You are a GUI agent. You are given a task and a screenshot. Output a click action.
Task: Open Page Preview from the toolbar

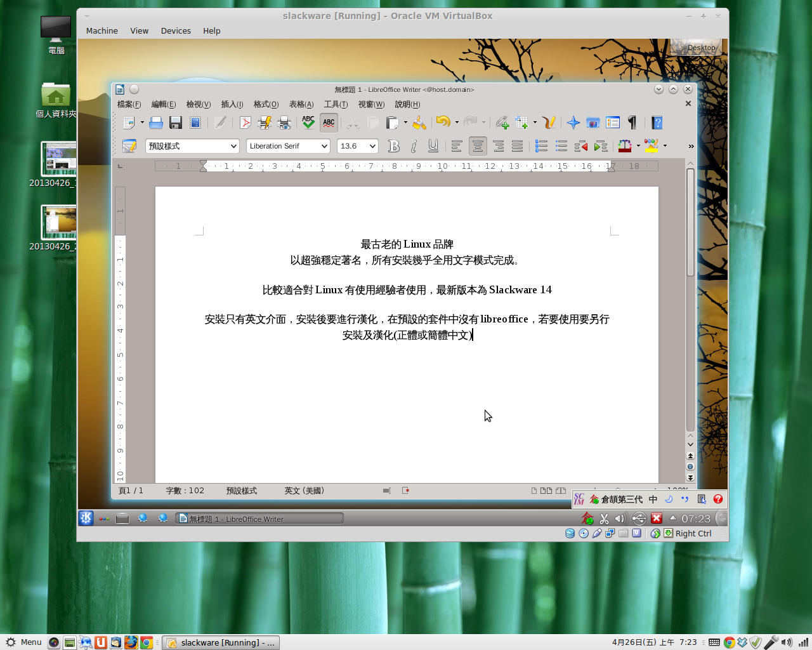coord(285,123)
